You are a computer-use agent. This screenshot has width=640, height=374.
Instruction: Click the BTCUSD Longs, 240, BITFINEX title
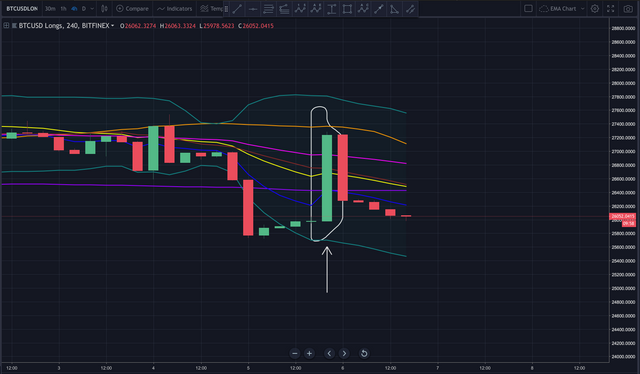pyautogui.click(x=64, y=26)
